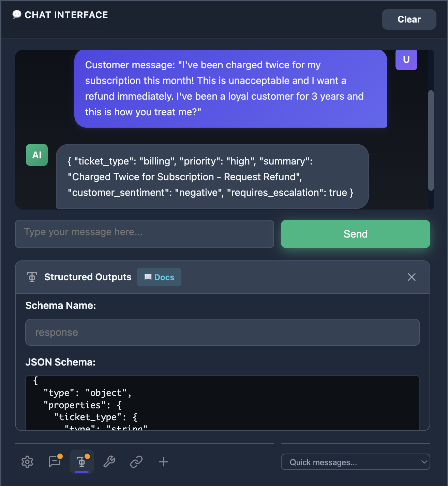
Task: Expand the Quick messages dropdown
Action: point(355,462)
